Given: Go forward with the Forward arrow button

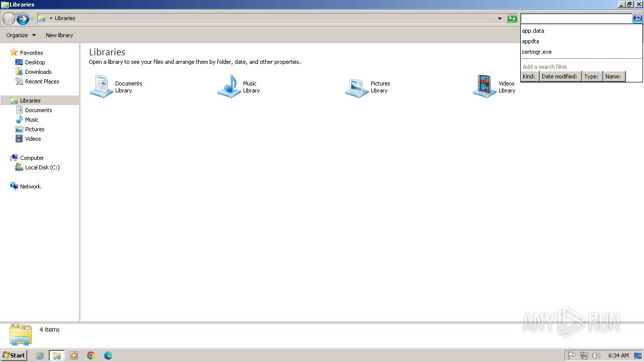Looking at the screenshot, I should click(23, 19).
